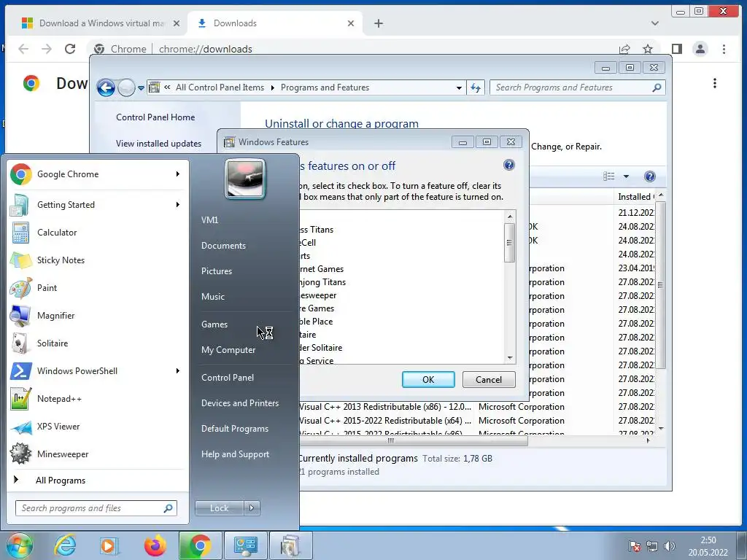Expand Getting Started submenu arrow

178,205
